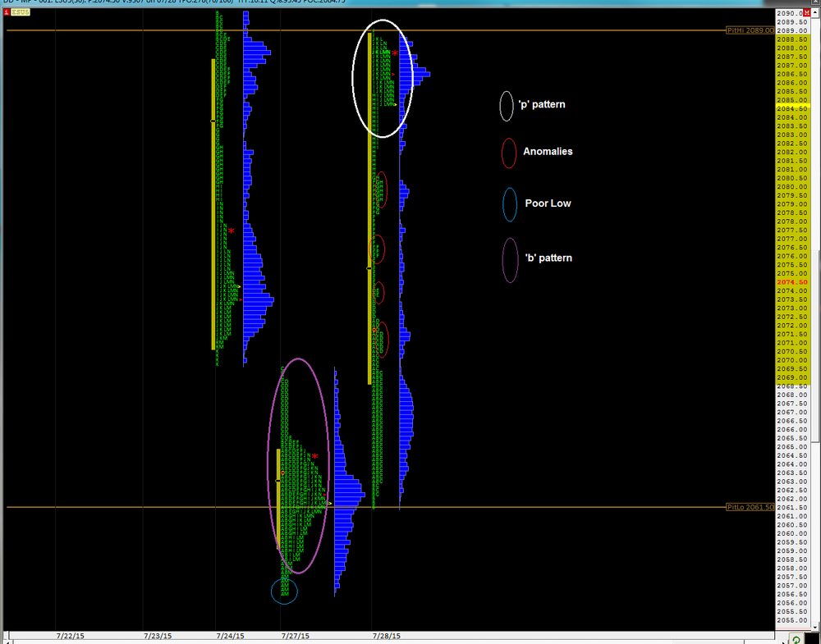Click the highlighted 2084.50 price label

point(792,108)
